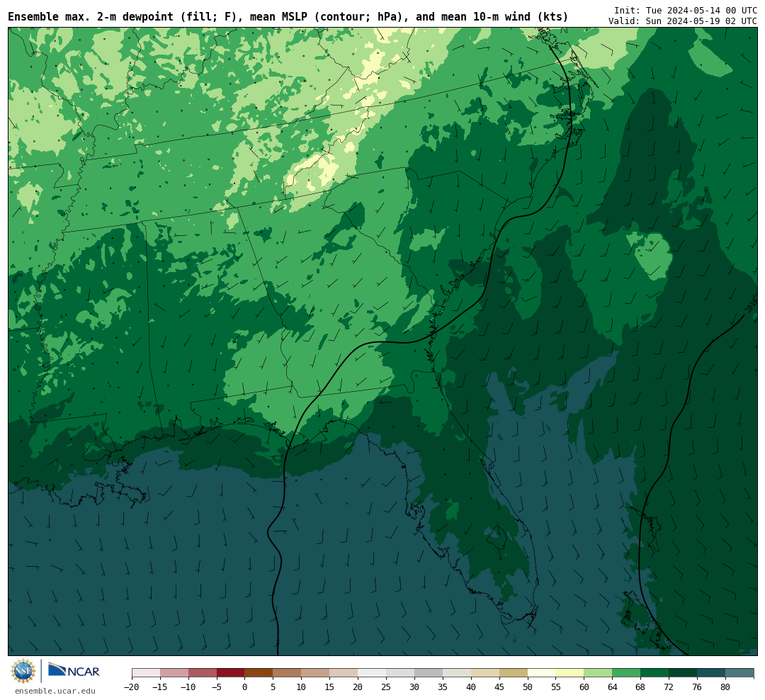Image resolution: width=765 pixels, height=700 pixels.
Task: Pick the colorbar swatch between 10 and 15
Action: tap(316, 673)
